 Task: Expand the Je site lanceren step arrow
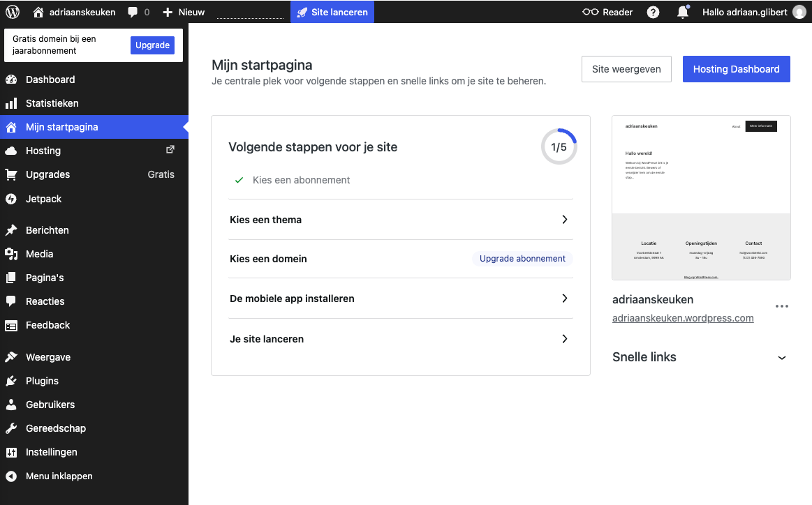click(564, 339)
